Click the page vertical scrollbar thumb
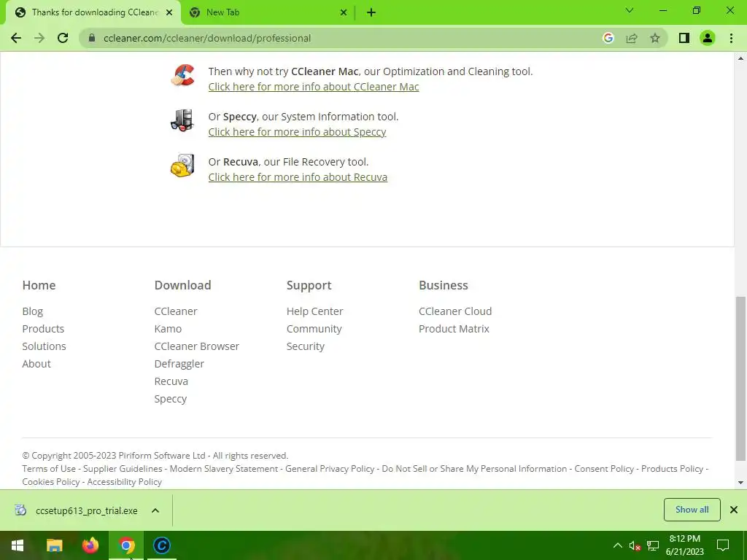This screenshot has height=560, width=747. [x=740, y=378]
